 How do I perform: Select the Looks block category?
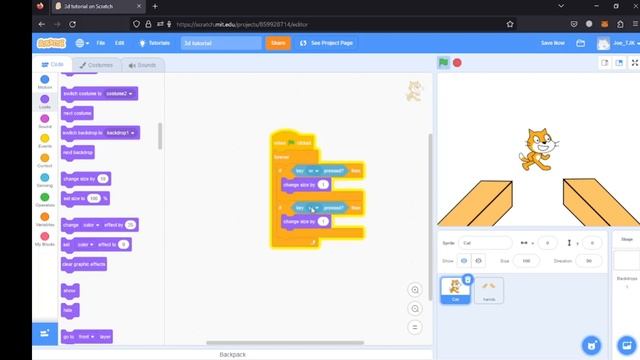pos(45,102)
